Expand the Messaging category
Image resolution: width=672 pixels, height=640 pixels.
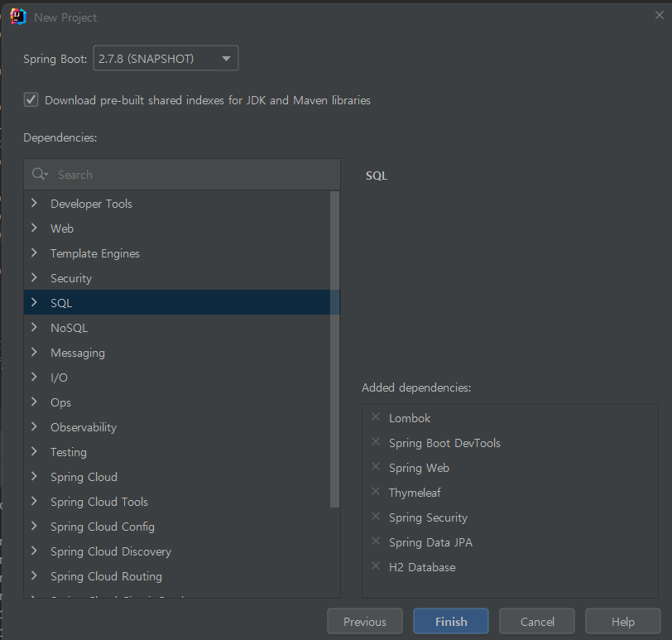coord(34,353)
